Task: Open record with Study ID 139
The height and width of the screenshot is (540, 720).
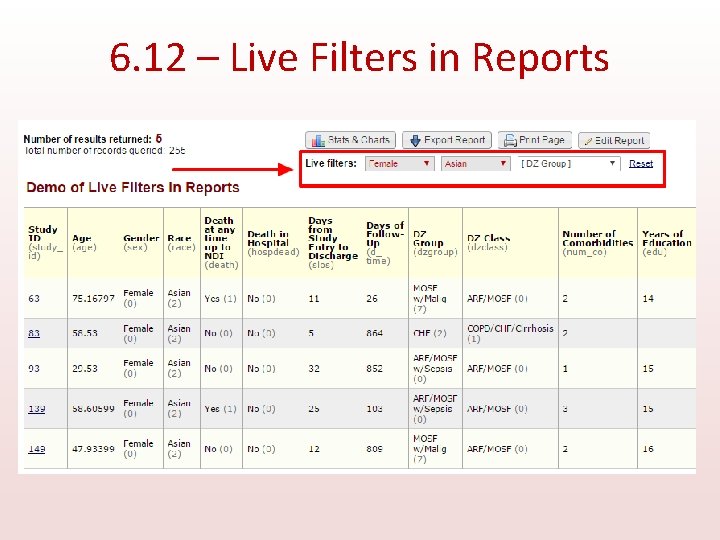Action: (37, 409)
